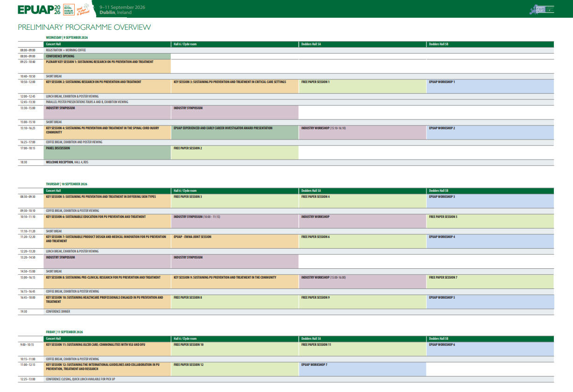Click the Thursday 10 September 2026 heading
The width and height of the screenshot is (573, 392).
click(66, 184)
